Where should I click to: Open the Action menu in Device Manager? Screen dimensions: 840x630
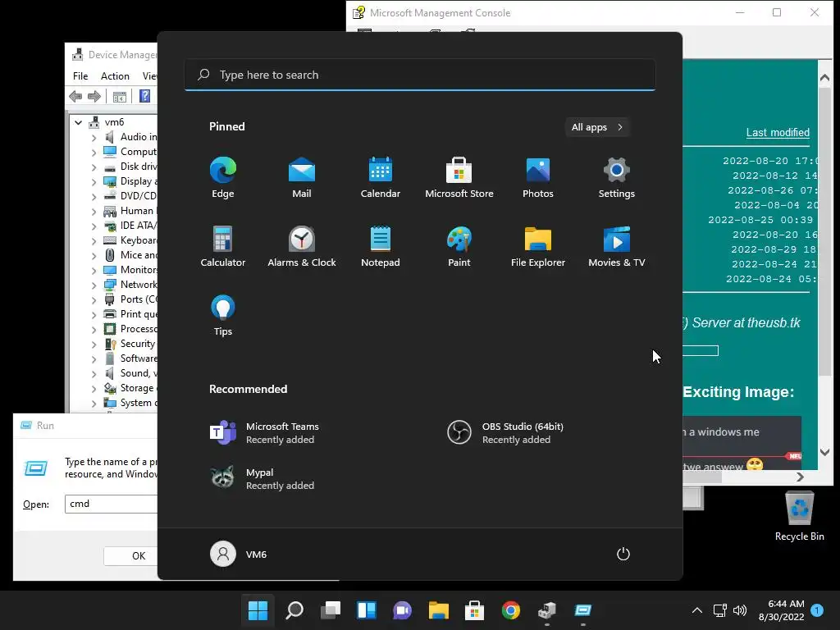(x=115, y=76)
